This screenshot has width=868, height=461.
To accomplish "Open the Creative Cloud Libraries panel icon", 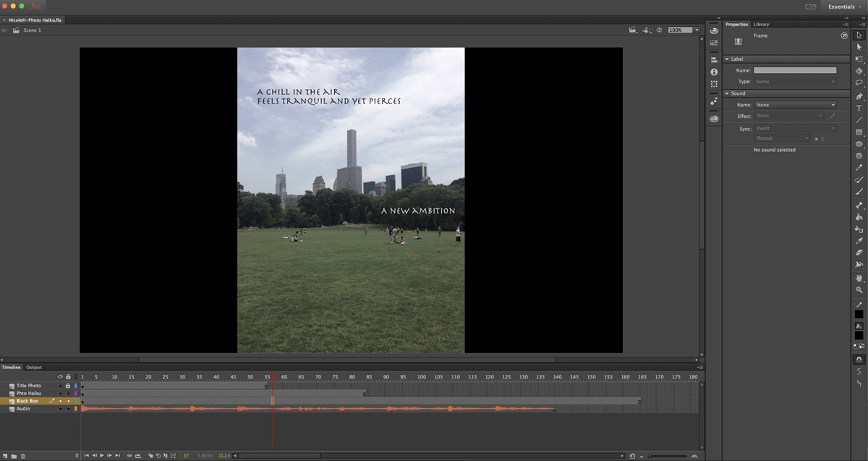I will click(x=714, y=119).
